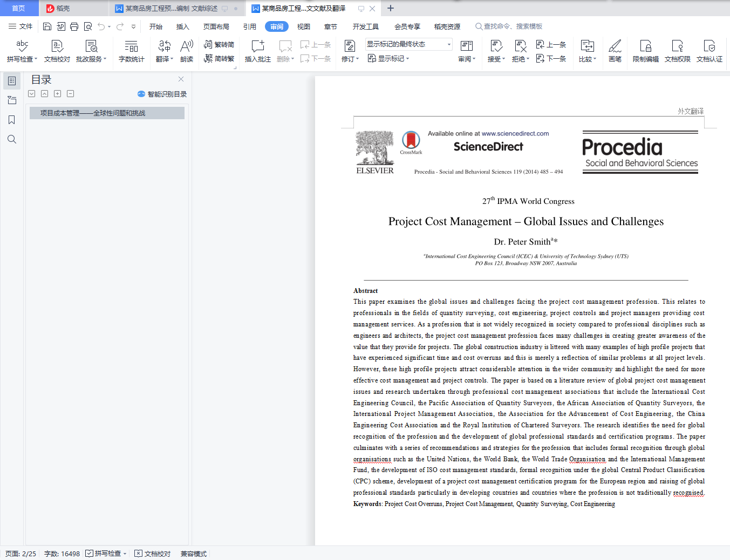Click 插入批注 to add a comment
Image resolution: width=730 pixels, height=560 pixels.
(258, 51)
